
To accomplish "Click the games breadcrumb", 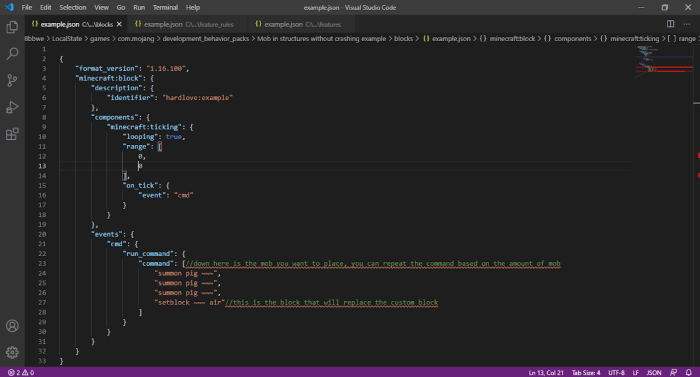I will (100, 38).
